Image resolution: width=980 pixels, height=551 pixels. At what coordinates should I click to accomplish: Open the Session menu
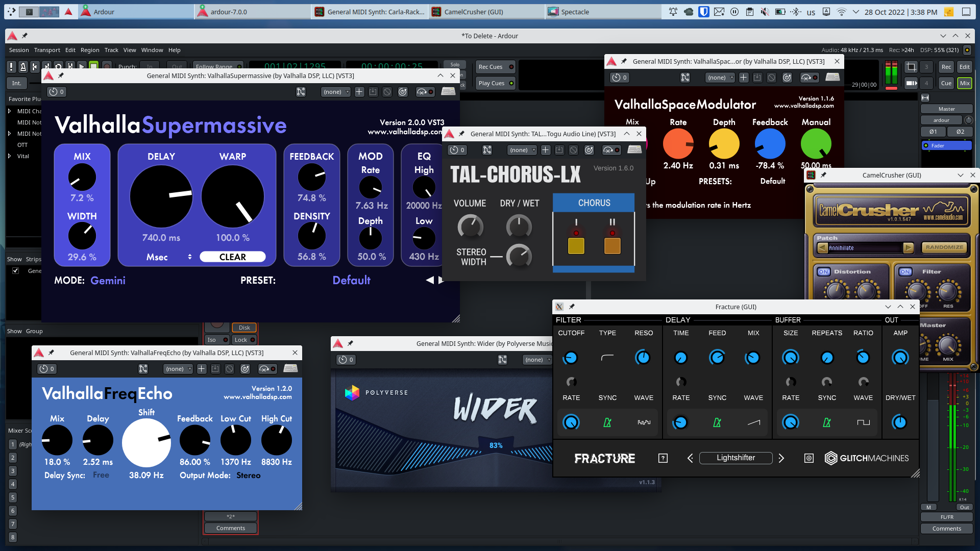click(x=19, y=50)
